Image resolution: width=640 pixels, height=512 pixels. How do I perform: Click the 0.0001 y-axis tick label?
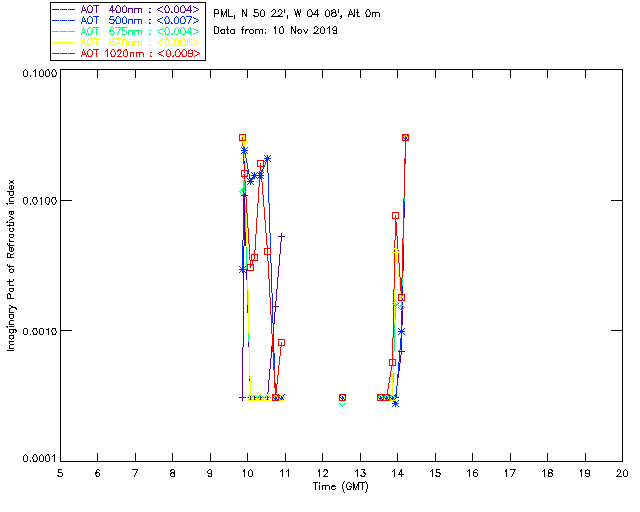coord(38,458)
